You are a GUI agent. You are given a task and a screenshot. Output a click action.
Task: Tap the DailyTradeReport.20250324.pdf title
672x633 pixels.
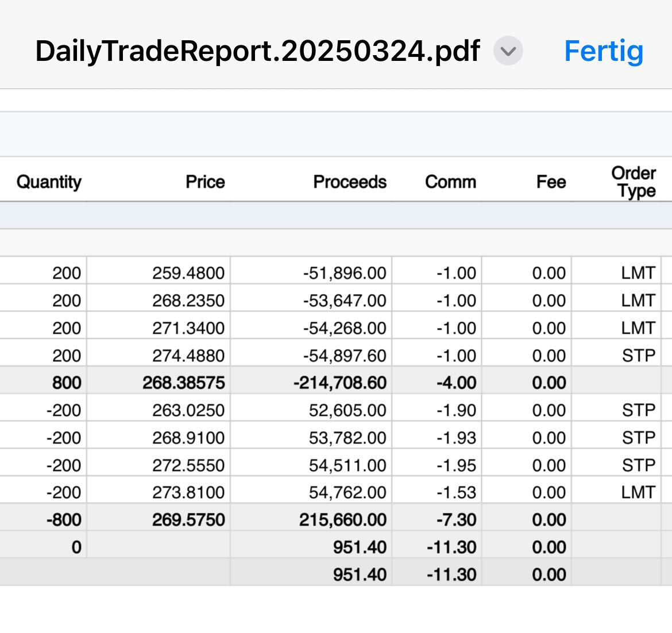pyautogui.click(x=257, y=51)
